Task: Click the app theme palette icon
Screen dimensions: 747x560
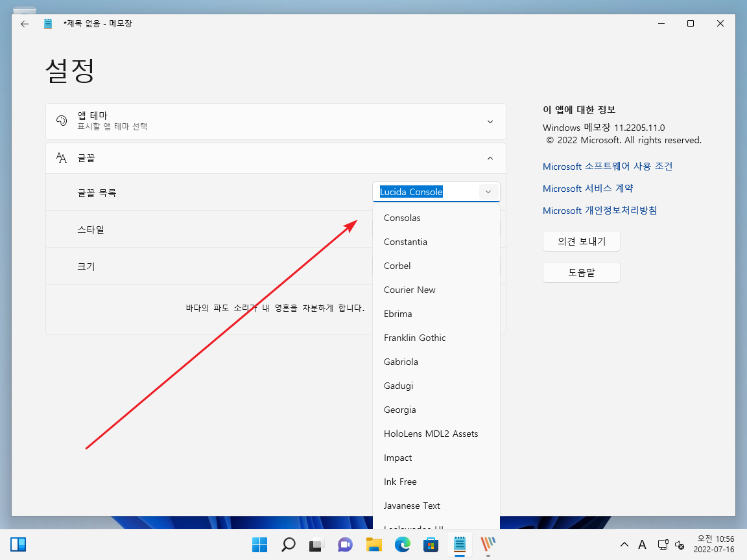Action: click(62, 121)
